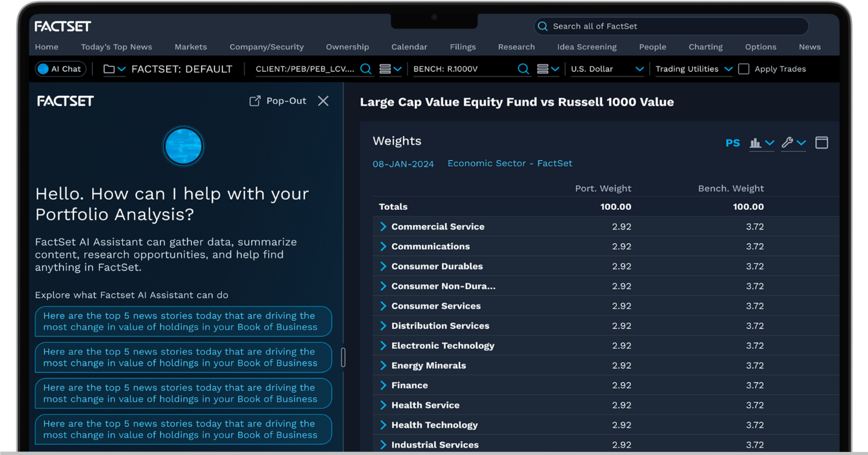Image resolution: width=868 pixels, height=455 pixels.
Task: Click the first Book of Business suggestion prompt
Action: (183, 322)
